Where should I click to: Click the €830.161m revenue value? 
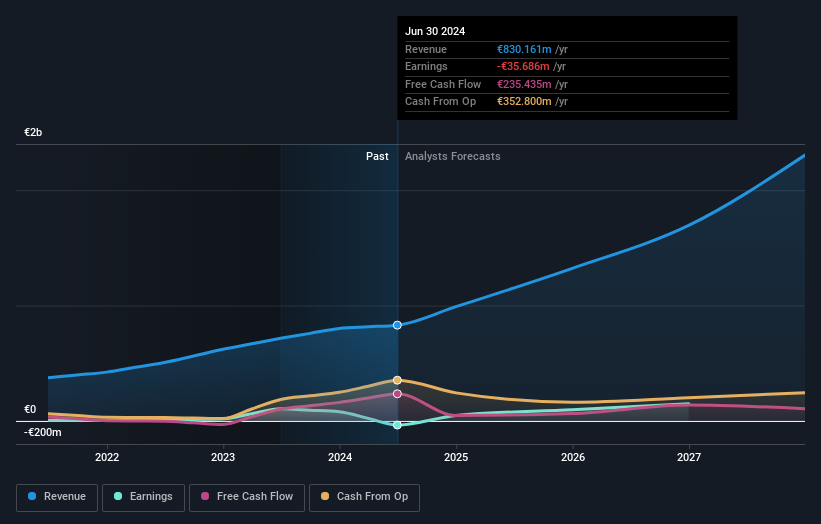[x=524, y=49]
